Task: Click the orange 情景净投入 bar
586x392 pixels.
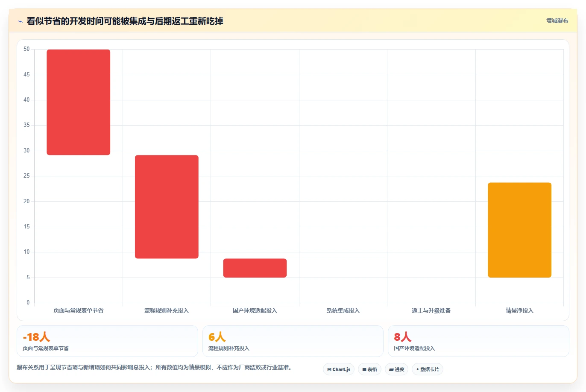Action: pyautogui.click(x=519, y=230)
